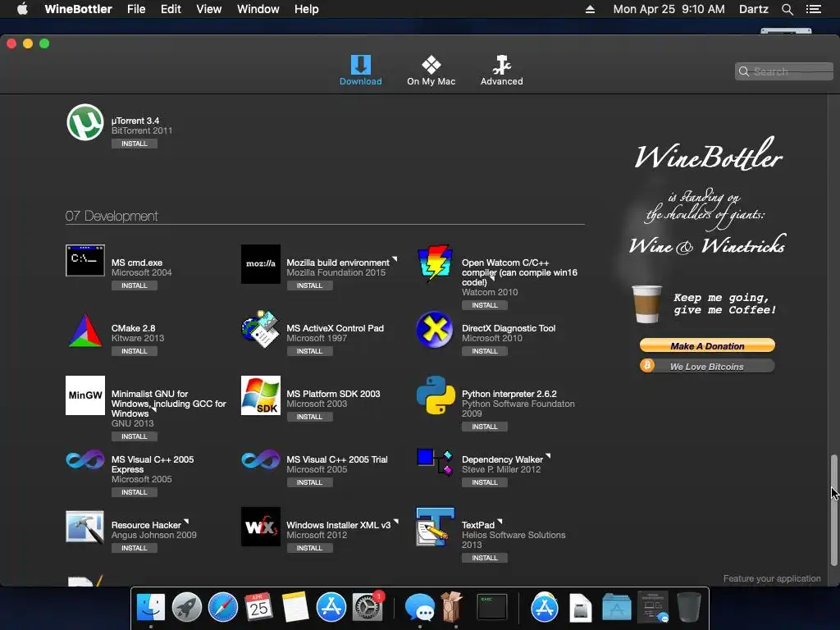The image size is (840, 630).
Task: Install Open Watcom C/C++ compiler
Action: click(485, 305)
